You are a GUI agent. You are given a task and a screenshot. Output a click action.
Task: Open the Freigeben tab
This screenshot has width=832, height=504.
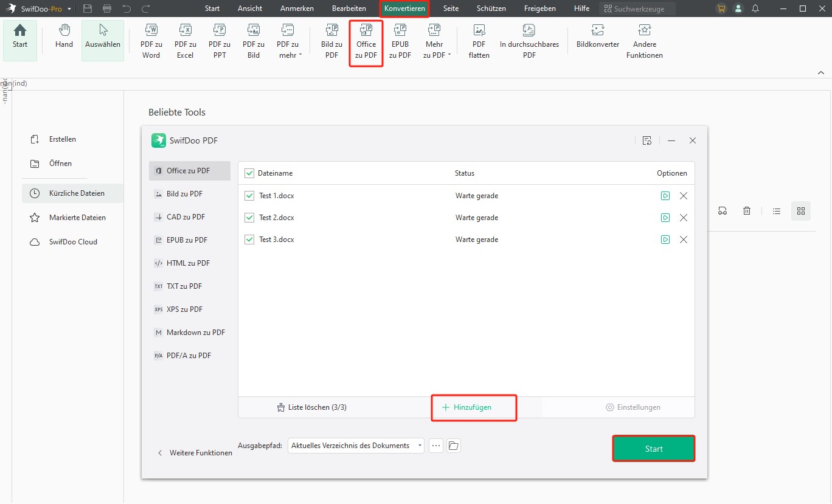pos(540,9)
